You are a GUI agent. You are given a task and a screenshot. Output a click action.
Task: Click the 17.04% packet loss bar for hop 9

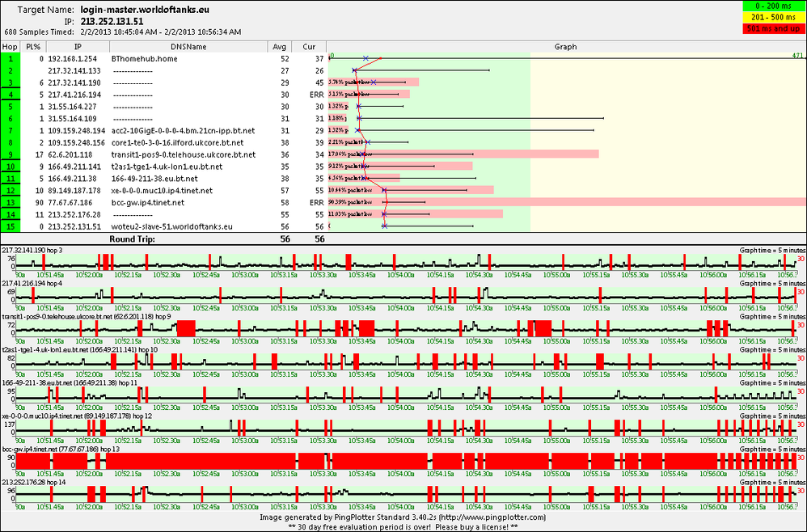[x=463, y=154]
